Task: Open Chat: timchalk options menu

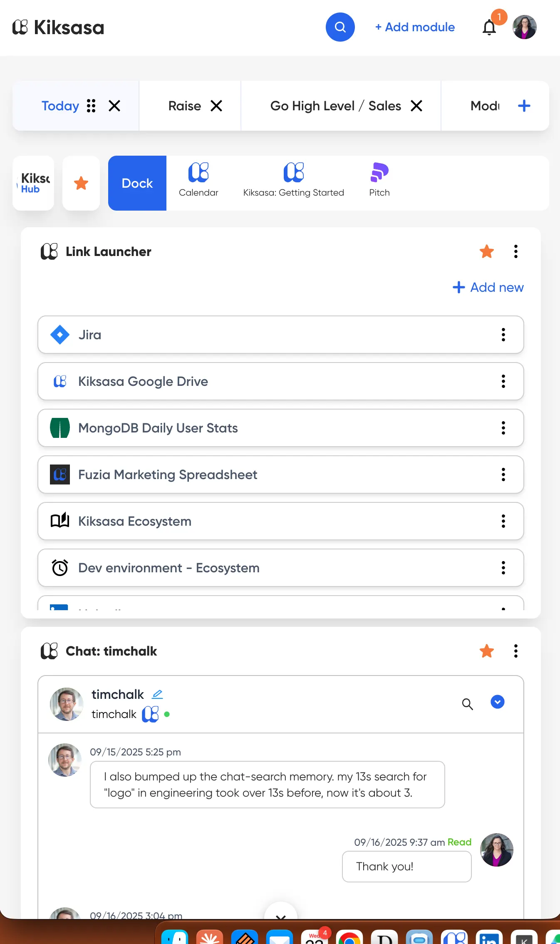Action: point(516,651)
